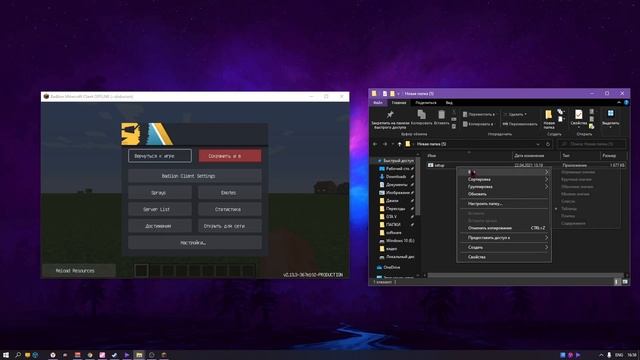Collapse the Explorer ribbon chevron
The width and height of the screenshot is (640, 360).
tap(619, 103)
